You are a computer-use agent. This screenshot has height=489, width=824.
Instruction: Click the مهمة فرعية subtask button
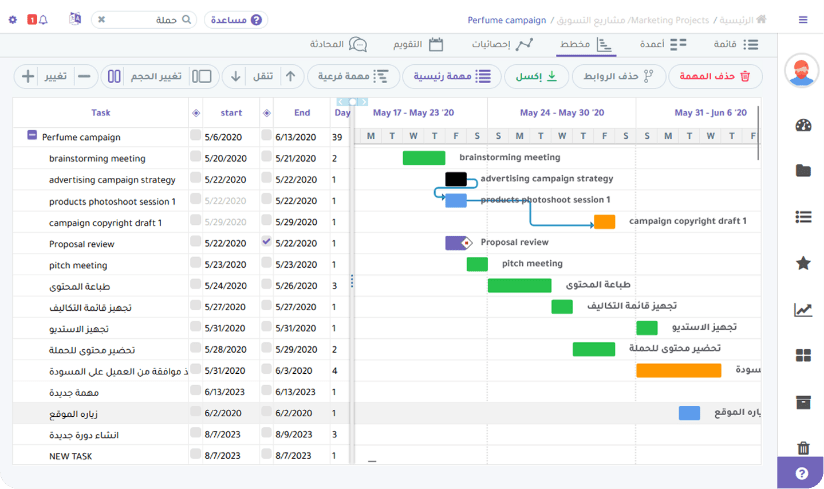tap(353, 76)
